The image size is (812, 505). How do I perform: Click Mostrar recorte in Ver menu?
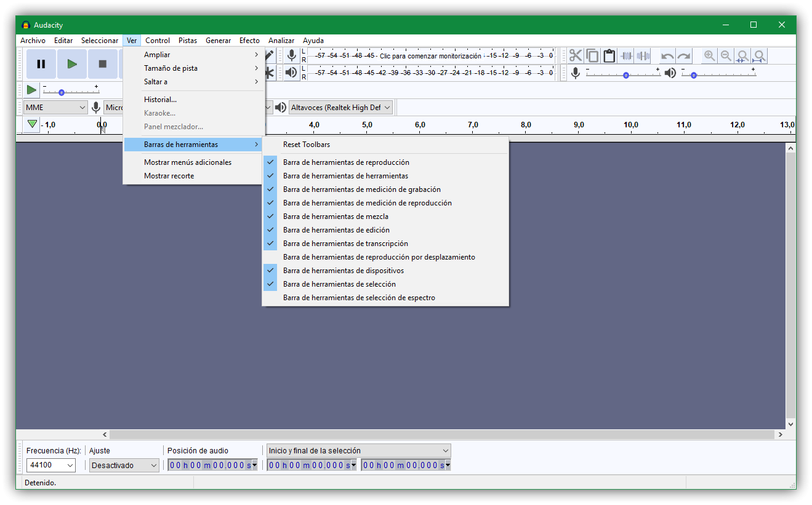point(194,176)
